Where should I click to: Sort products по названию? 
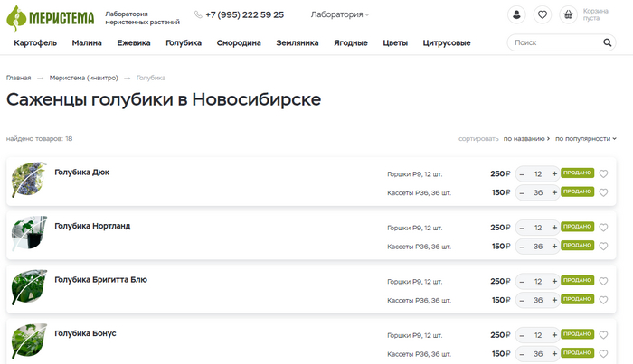526,139
